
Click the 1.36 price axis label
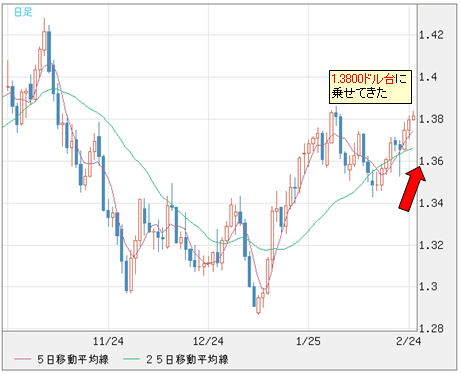click(431, 161)
